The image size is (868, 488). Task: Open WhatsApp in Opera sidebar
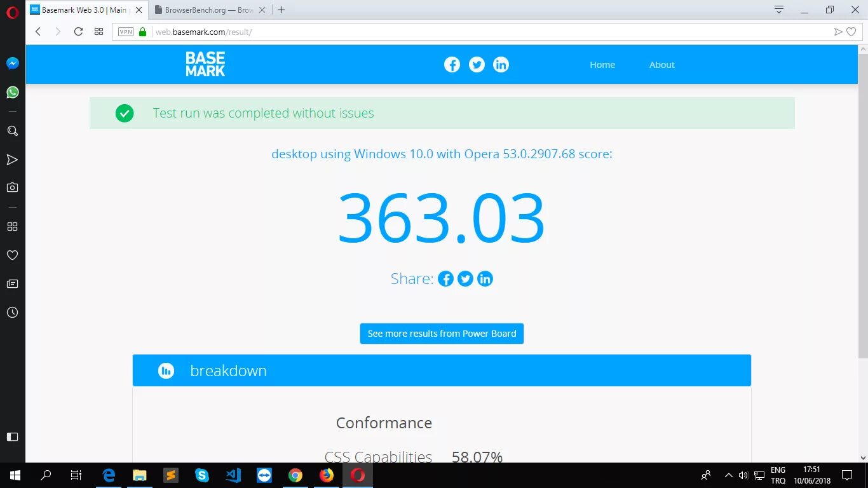click(x=12, y=93)
